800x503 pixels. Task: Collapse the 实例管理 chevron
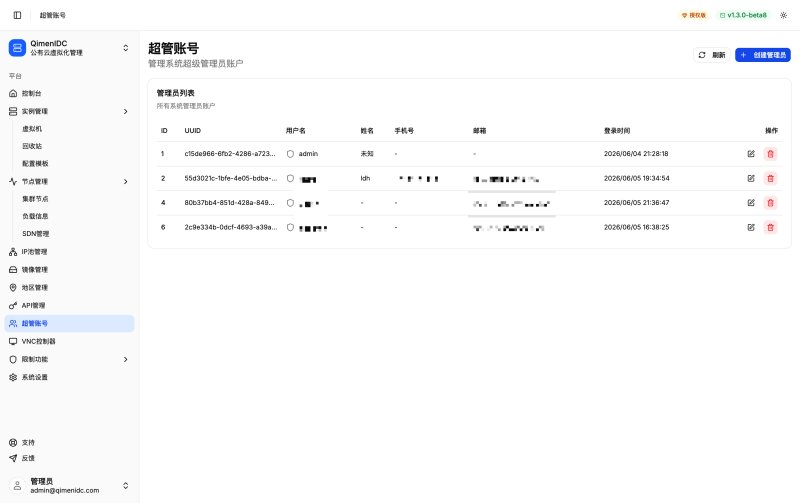126,111
